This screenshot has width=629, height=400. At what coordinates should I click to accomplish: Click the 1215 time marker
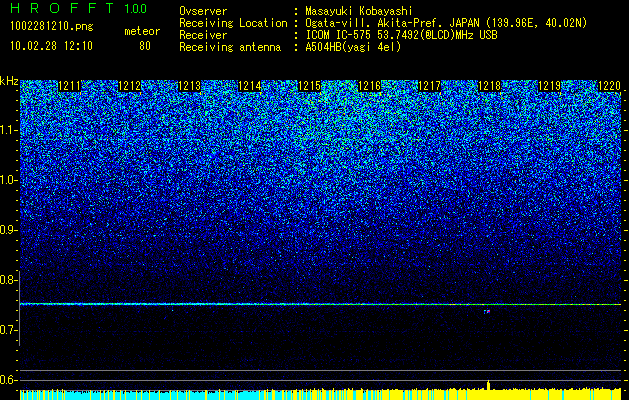[309, 86]
